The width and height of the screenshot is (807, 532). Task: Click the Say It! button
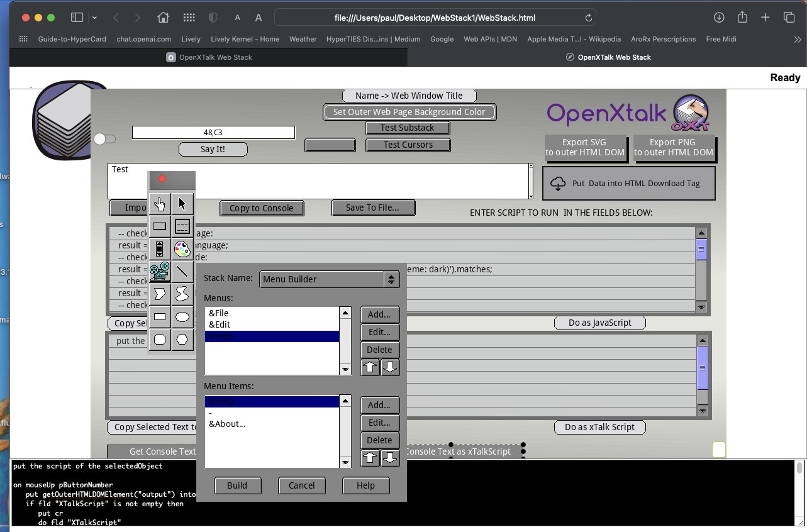[x=213, y=149]
